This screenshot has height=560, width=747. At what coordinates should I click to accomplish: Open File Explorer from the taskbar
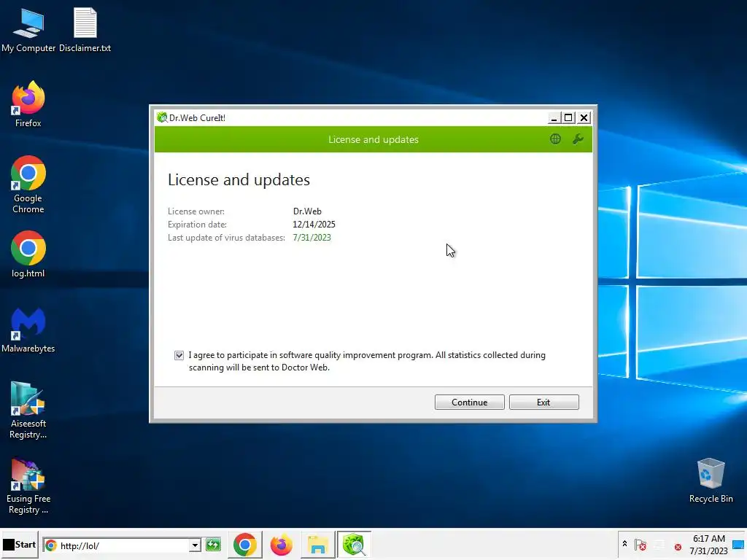click(x=317, y=545)
